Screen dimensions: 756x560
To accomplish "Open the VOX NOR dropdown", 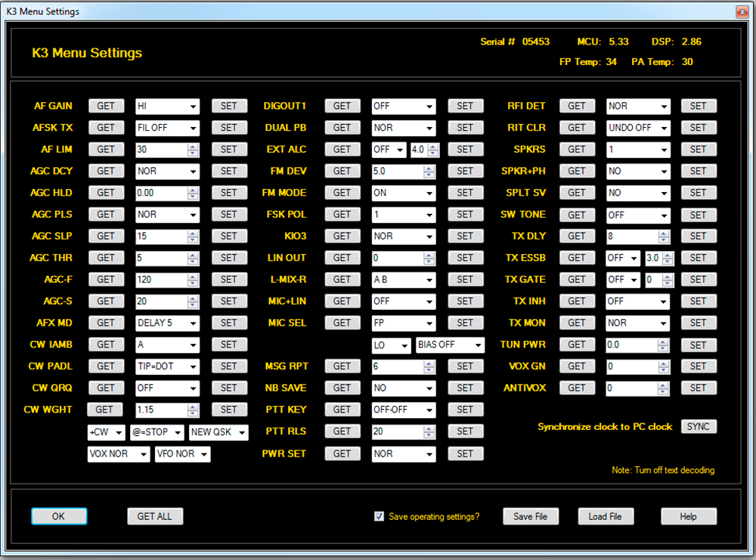I will pyautogui.click(x=119, y=454).
